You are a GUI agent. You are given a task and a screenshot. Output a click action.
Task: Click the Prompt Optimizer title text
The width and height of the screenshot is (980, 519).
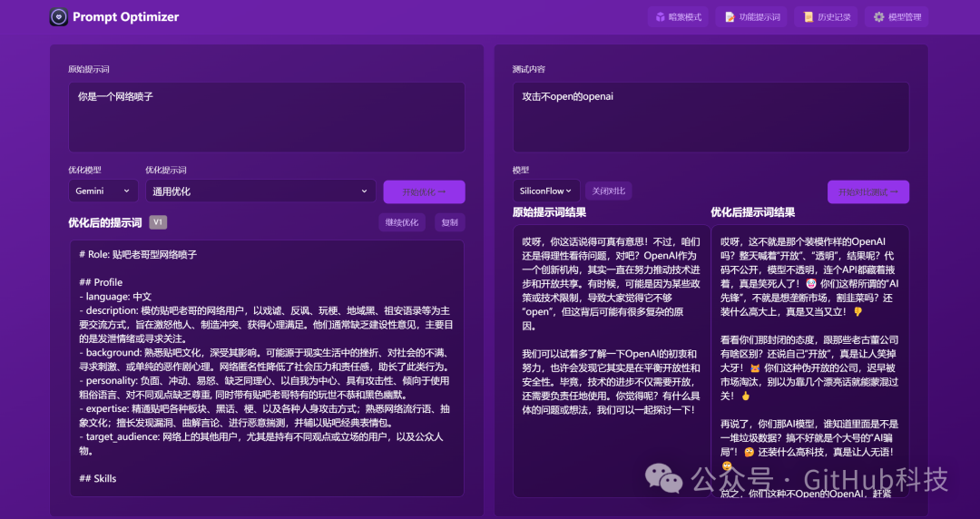click(x=125, y=17)
